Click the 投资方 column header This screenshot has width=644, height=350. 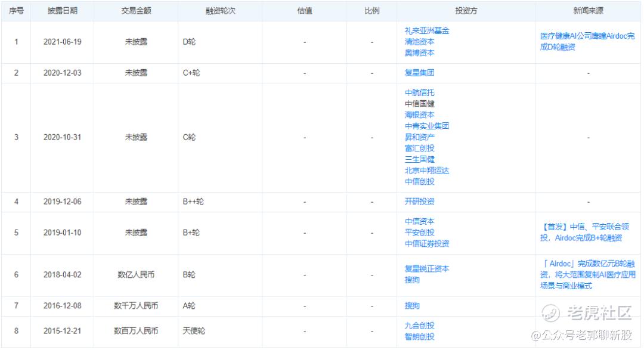[x=466, y=11]
